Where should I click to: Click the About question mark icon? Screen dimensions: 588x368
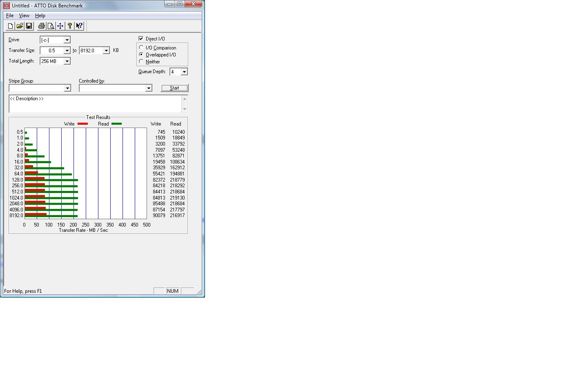pyautogui.click(x=70, y=26)
